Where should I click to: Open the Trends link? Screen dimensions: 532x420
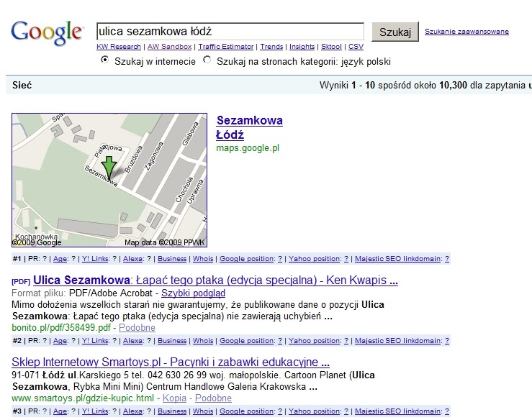tap(271, 47)
